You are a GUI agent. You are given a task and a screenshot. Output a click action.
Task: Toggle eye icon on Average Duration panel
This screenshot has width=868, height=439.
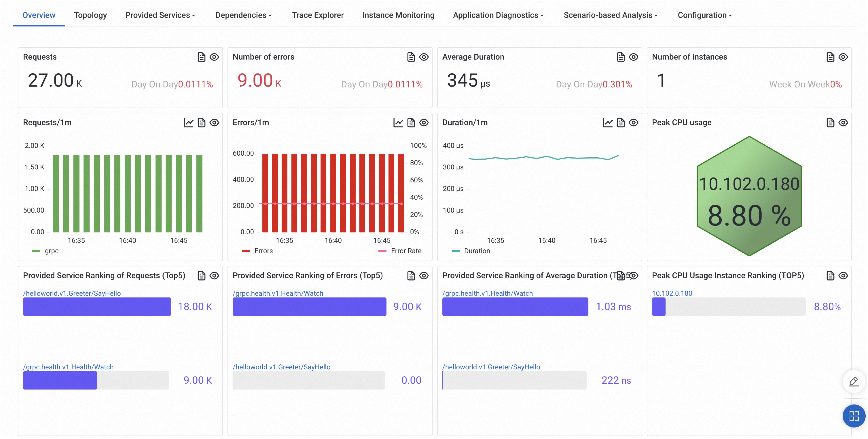click(633, 57)
